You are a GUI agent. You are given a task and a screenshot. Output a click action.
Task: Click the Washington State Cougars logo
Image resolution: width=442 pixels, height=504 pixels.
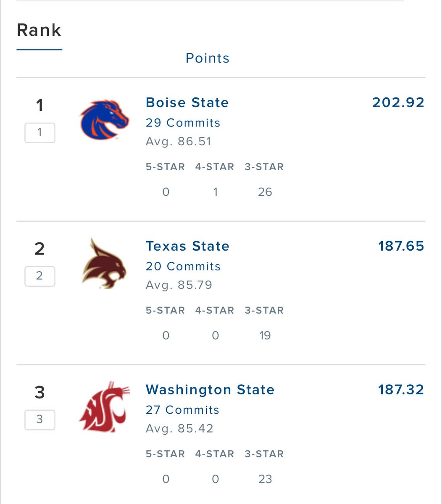(105, 407)
